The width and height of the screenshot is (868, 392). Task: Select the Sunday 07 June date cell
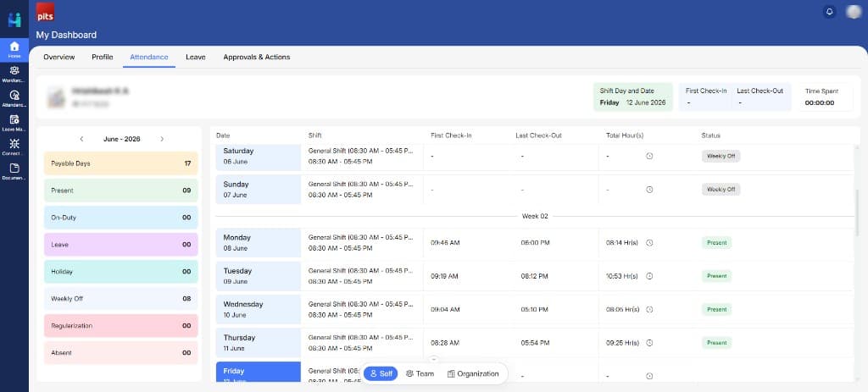tap(259, 190)
